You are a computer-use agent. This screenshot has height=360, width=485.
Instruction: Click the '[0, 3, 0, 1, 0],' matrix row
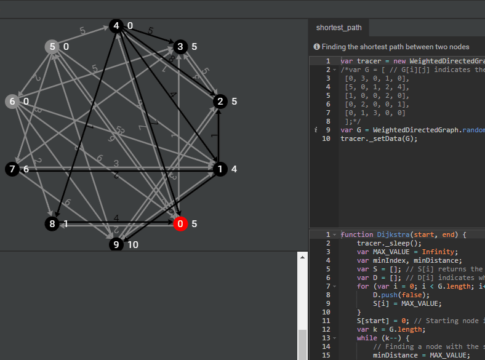pyautogui.click(x=377, y=78)
